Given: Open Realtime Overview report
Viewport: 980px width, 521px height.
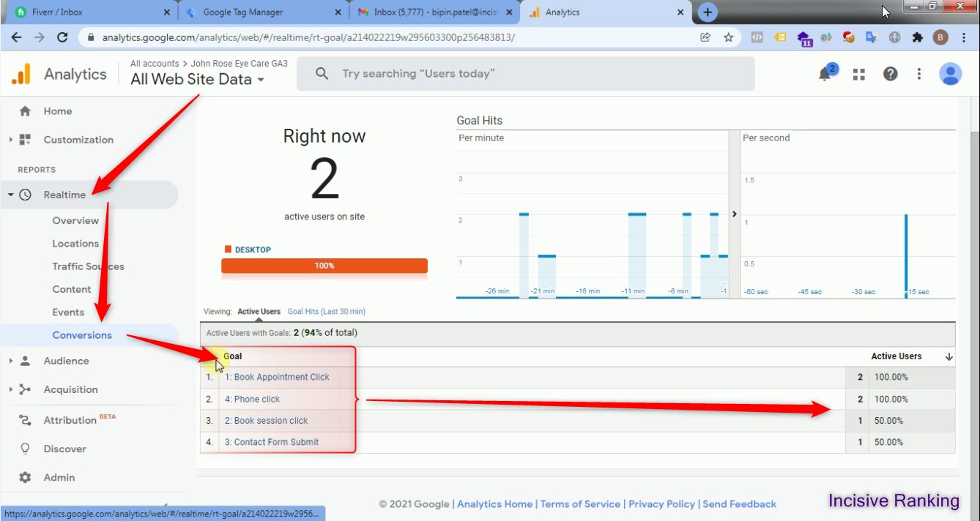Looking at the screenshot, I should [75, 220].
